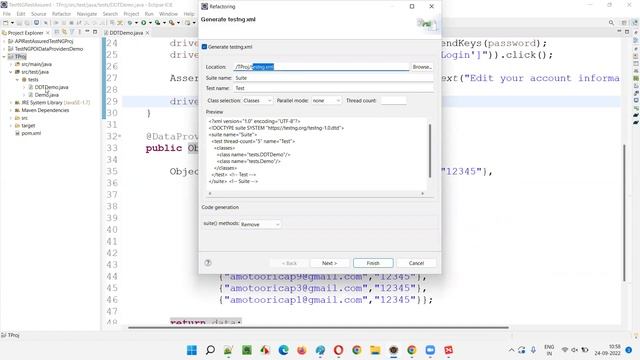Image resolution: width=640 pixels, height=360 pixels.
Task: Select Demo.java in Project Explorer
Action: tap(47, 95)
